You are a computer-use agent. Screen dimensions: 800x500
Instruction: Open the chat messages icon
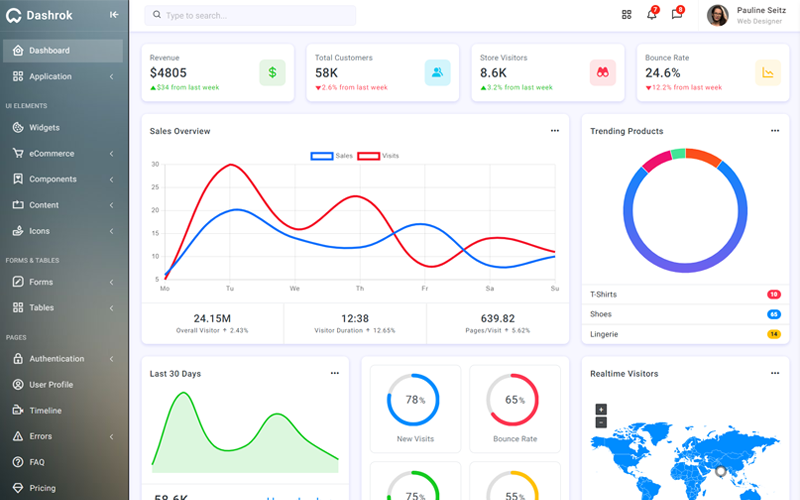pyautogui.click(x=677, y=15)
